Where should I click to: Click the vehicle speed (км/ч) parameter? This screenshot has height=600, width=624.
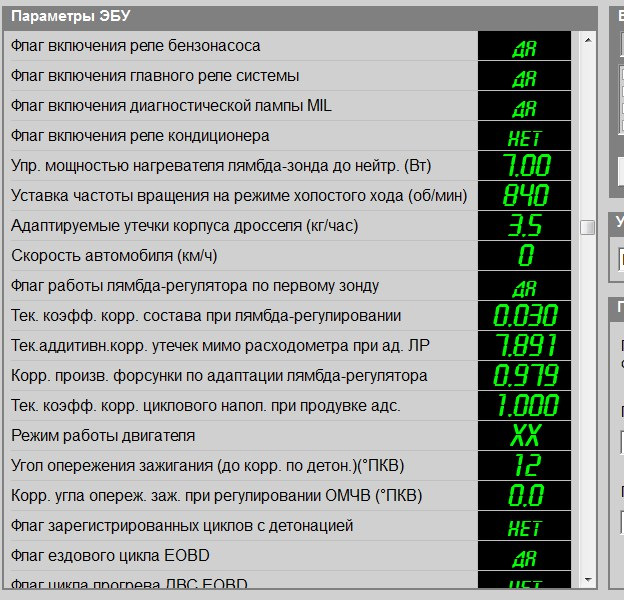point(240,256)
